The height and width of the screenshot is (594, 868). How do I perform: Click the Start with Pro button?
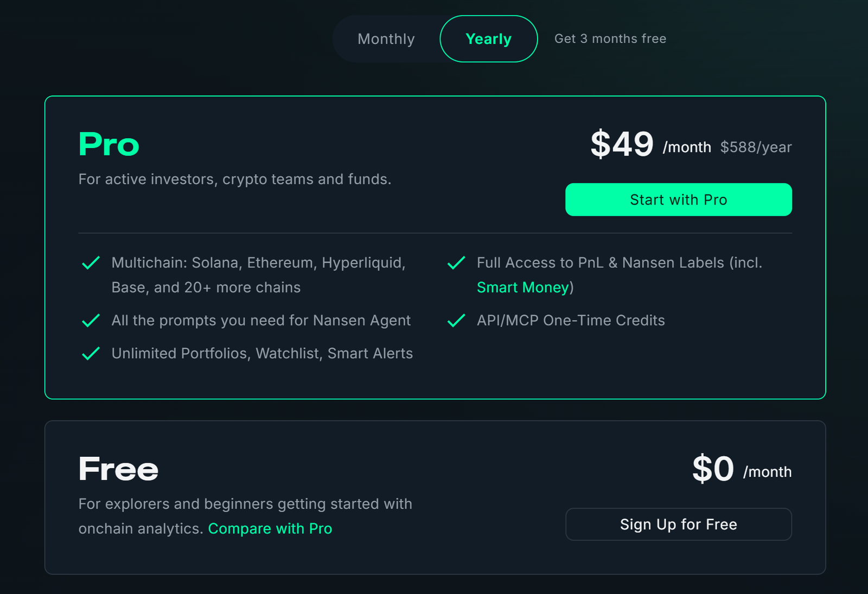pyautogui.click(x=678, y=199)
